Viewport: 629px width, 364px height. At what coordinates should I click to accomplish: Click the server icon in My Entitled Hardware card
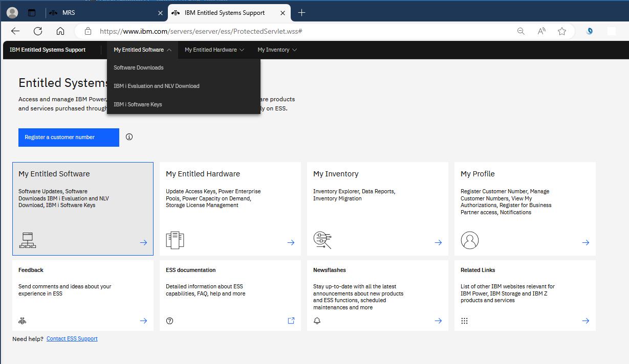pos(175,240)
